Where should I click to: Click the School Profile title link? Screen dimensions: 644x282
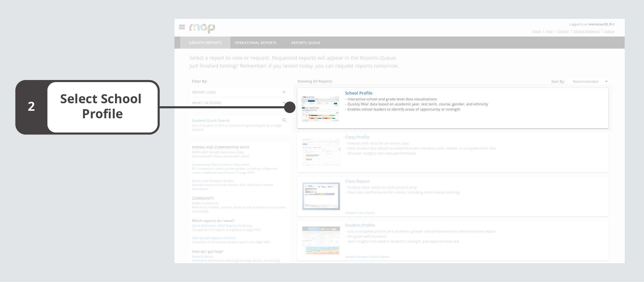[358, 93]
